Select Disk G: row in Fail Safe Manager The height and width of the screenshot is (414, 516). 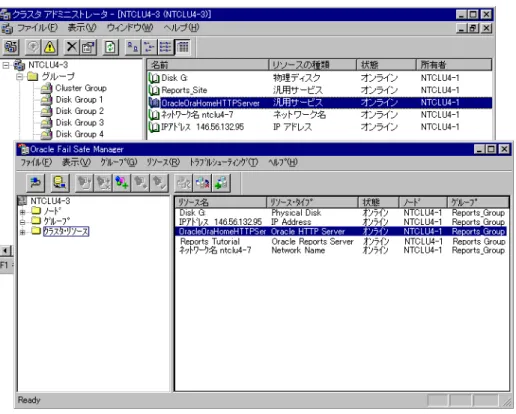(x=342, y=213)
